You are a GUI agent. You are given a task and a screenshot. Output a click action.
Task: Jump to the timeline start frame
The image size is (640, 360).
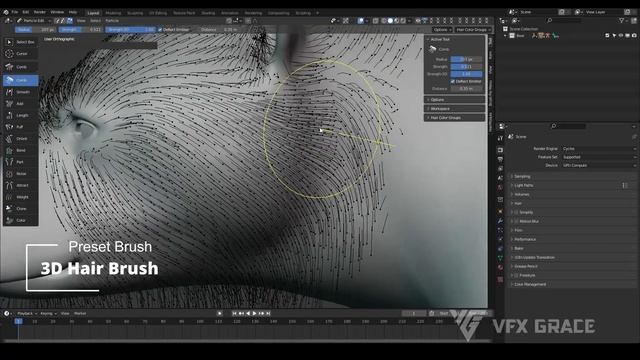tap(234, 313)
